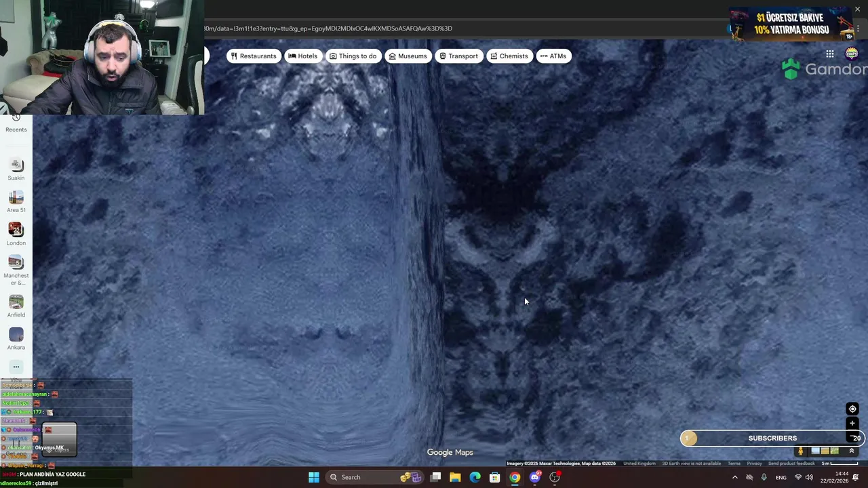Viewport: 868px width, 488px height.
Task: Open the Terms link
Action: click(x=734, y=464)
